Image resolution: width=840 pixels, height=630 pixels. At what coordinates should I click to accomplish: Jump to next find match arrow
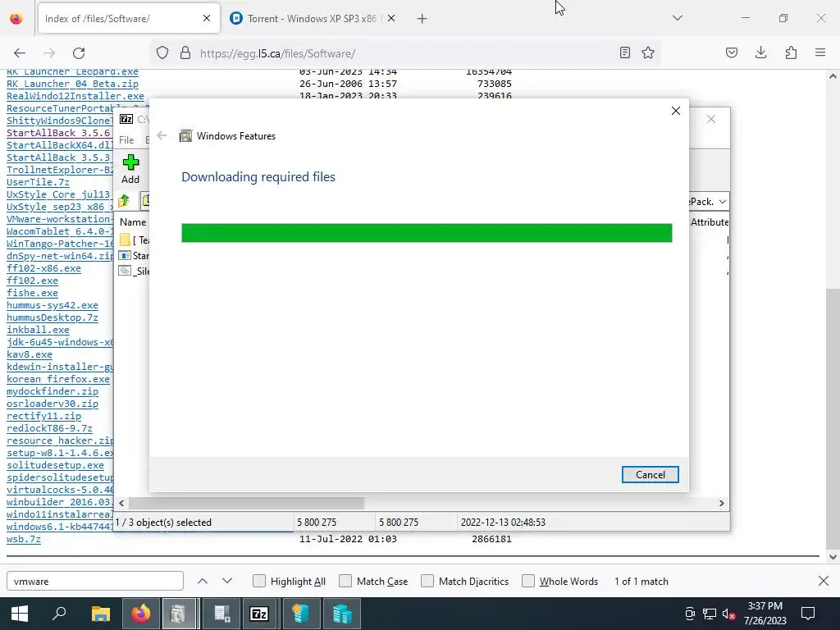227,581
